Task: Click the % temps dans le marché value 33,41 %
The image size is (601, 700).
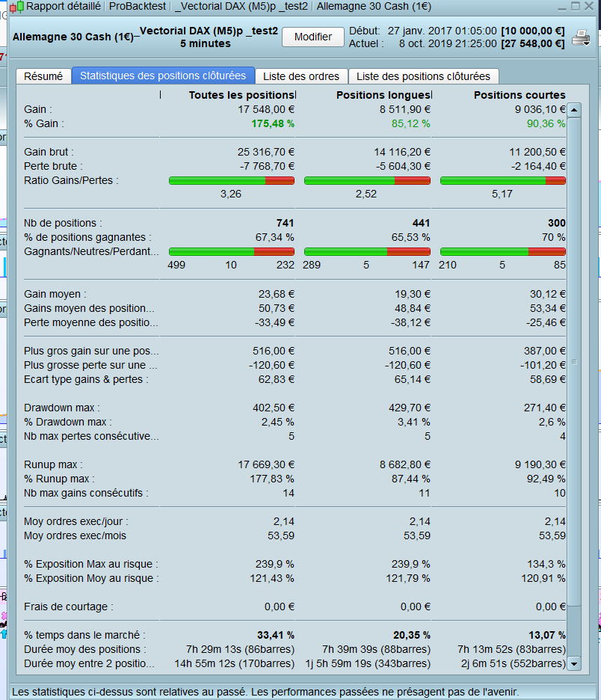Action: 276,635
